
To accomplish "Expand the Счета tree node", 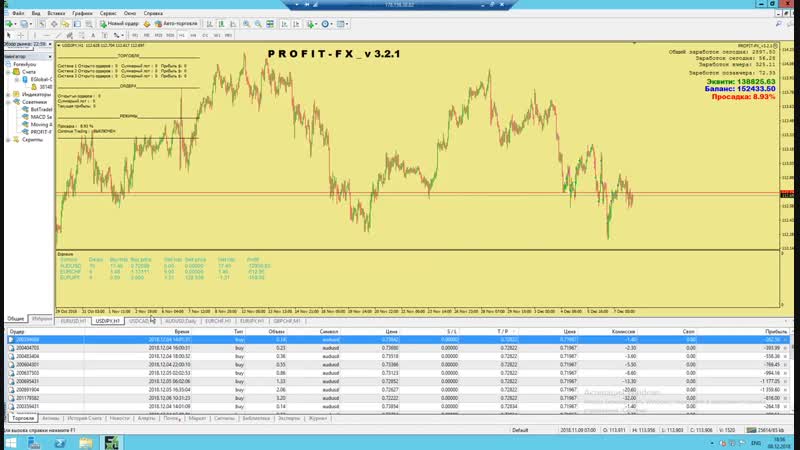I will (8, 72).
